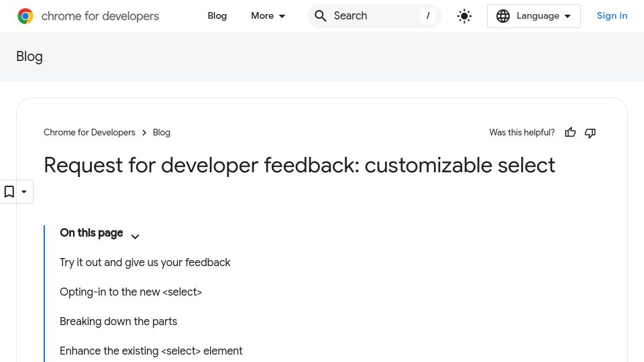Open the Language dropdown
This screenshot has height=362, width=644.
[x=534, y=16]
